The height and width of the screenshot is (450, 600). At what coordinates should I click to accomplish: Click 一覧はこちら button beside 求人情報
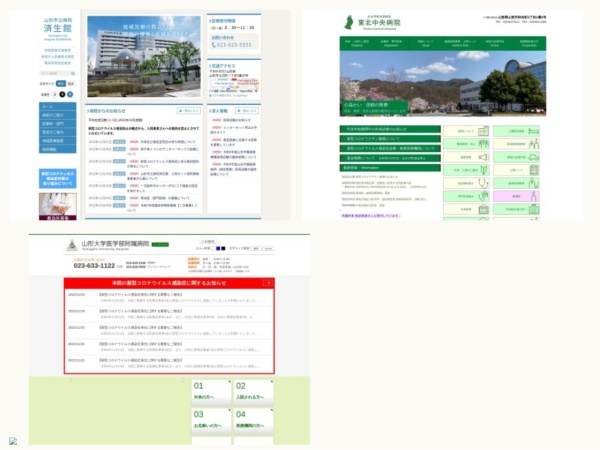point(247,111)
